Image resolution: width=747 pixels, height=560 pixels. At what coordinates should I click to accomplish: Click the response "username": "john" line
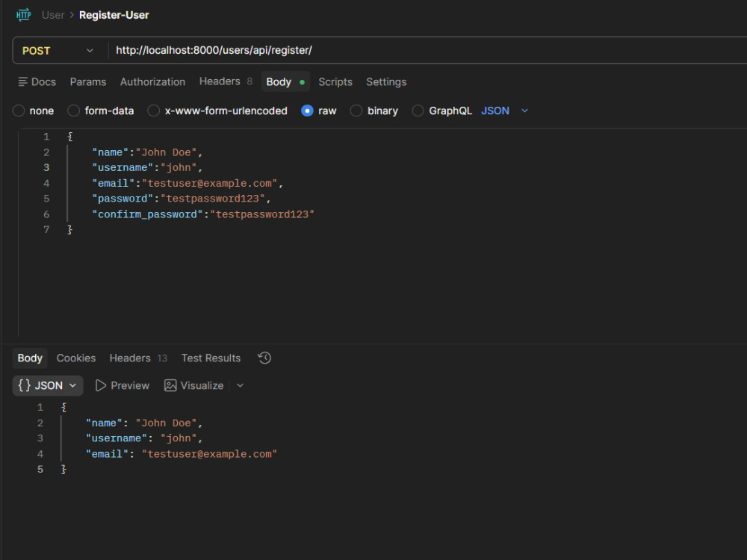pos(144,438)
